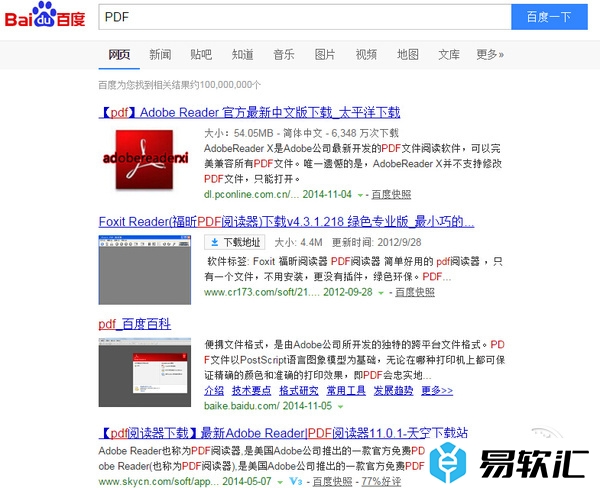Switch to the 地图 tab
This screenshot has height=488, width=600.
click(408, 55)
